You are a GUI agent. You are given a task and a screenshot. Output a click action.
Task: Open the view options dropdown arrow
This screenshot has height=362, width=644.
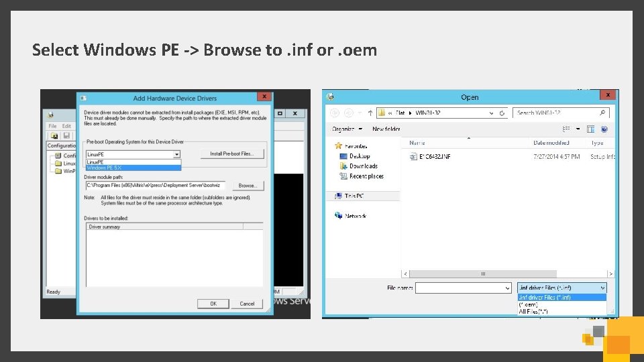578,129
